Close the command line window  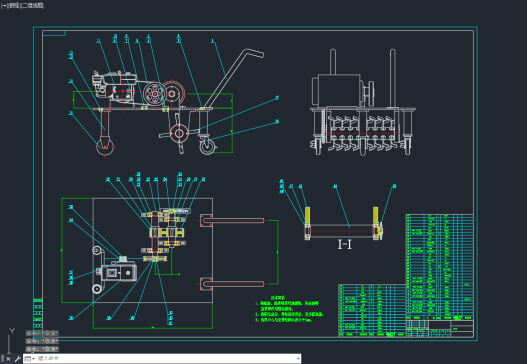[8, 359]
